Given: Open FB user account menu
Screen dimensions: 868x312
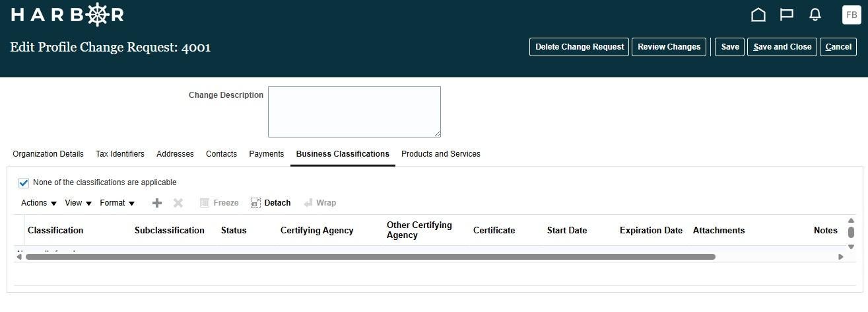Looking at the screenshot, I should click(851, 15).
